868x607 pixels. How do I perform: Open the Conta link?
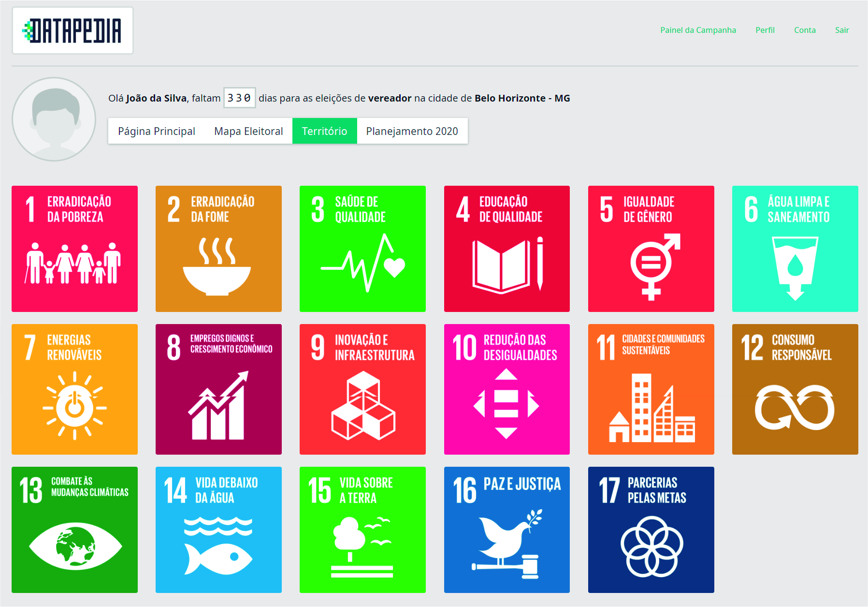(x=805, y=30)
